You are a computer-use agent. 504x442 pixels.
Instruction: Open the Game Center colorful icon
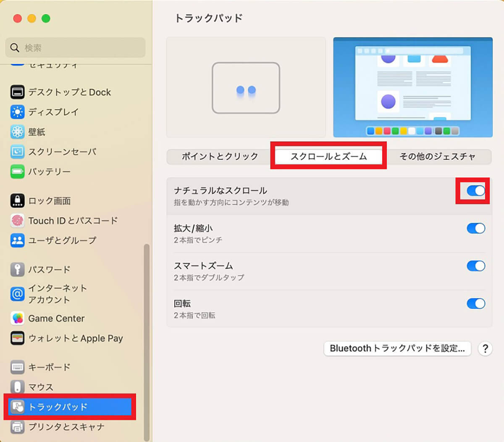click(17, 318)
